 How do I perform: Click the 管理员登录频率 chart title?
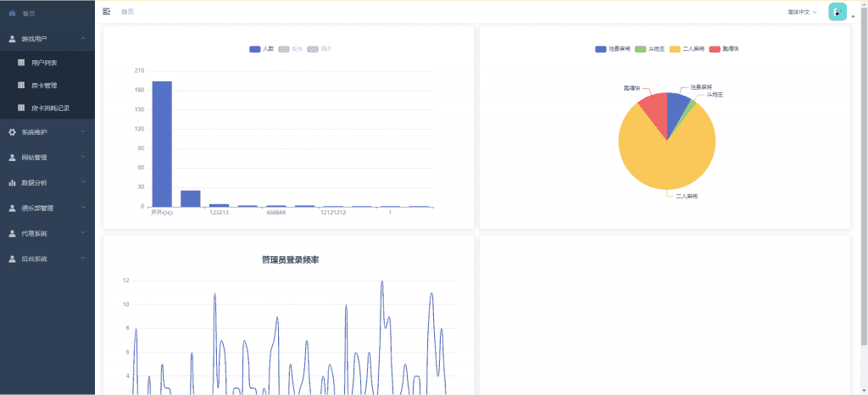[x=290, y=260]
